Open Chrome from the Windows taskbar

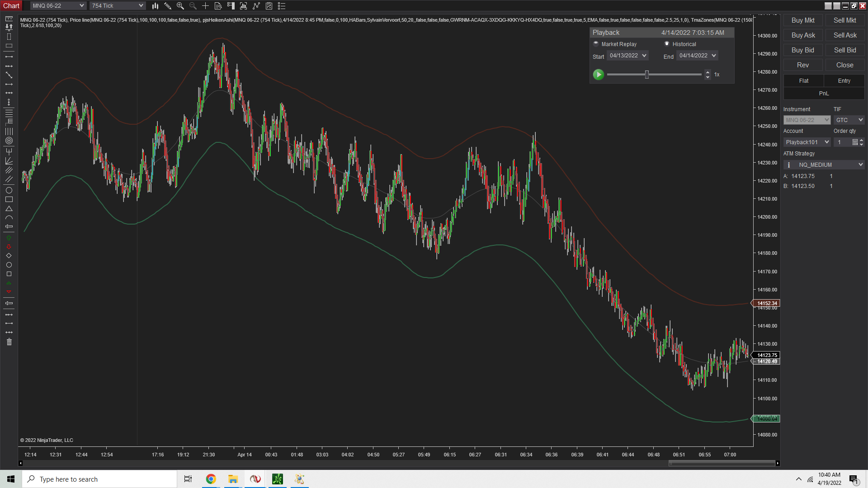(211, 479)
